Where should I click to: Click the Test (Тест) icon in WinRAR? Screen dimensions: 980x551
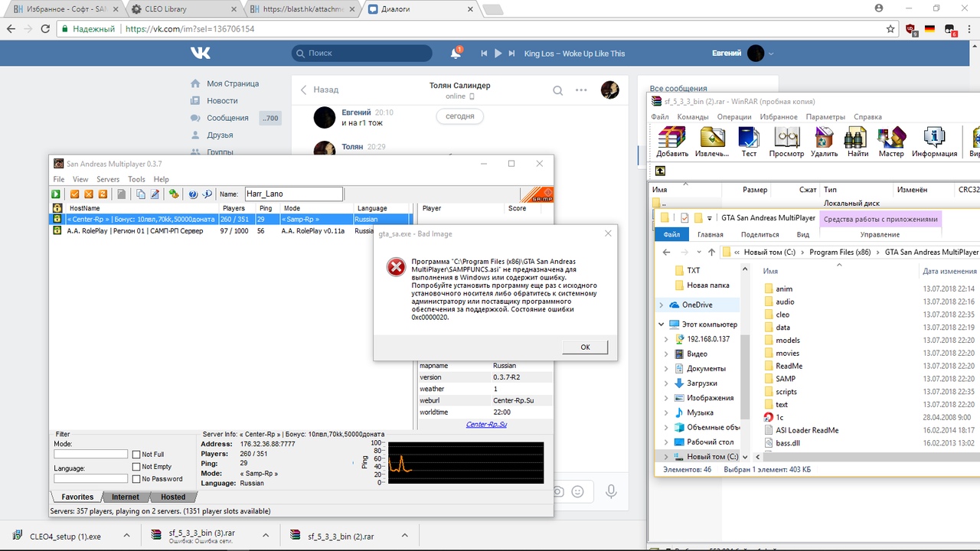point(749,142)
